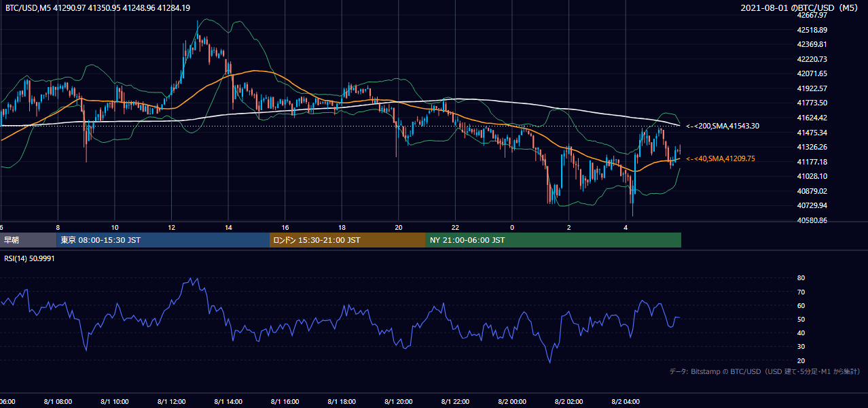Click the bottom time label 8/1 10:00

point(115,402)
